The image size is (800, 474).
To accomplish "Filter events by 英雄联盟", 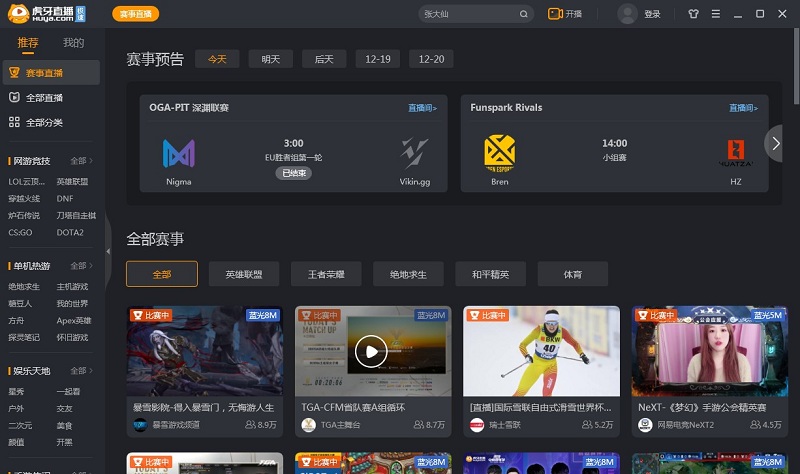I will coord(244,274).
